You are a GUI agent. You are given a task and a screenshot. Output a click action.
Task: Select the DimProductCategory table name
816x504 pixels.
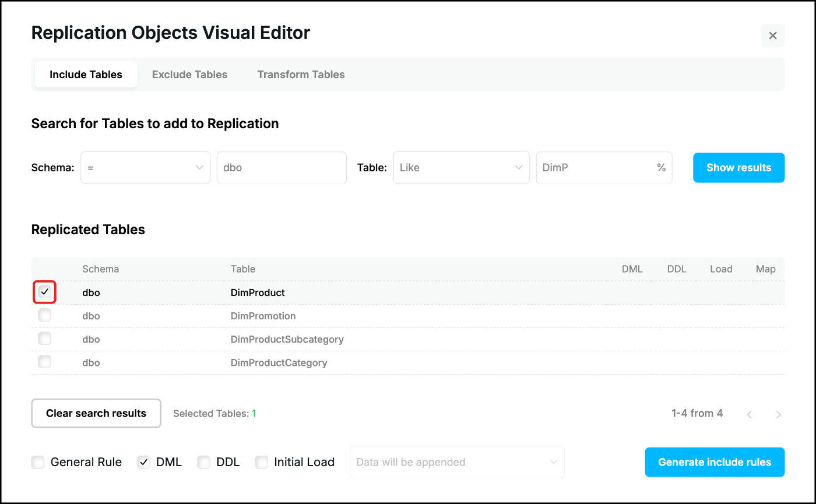pos(279,362)
